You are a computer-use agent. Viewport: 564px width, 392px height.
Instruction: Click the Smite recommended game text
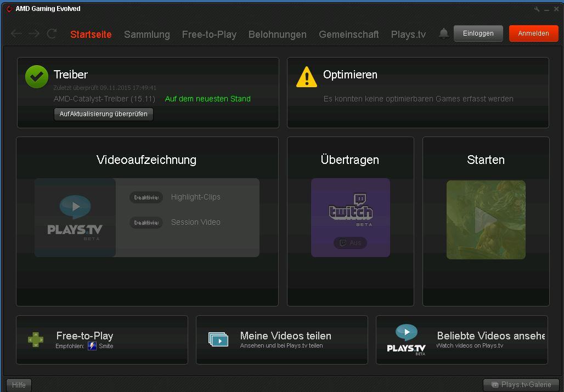pos(106,346)
